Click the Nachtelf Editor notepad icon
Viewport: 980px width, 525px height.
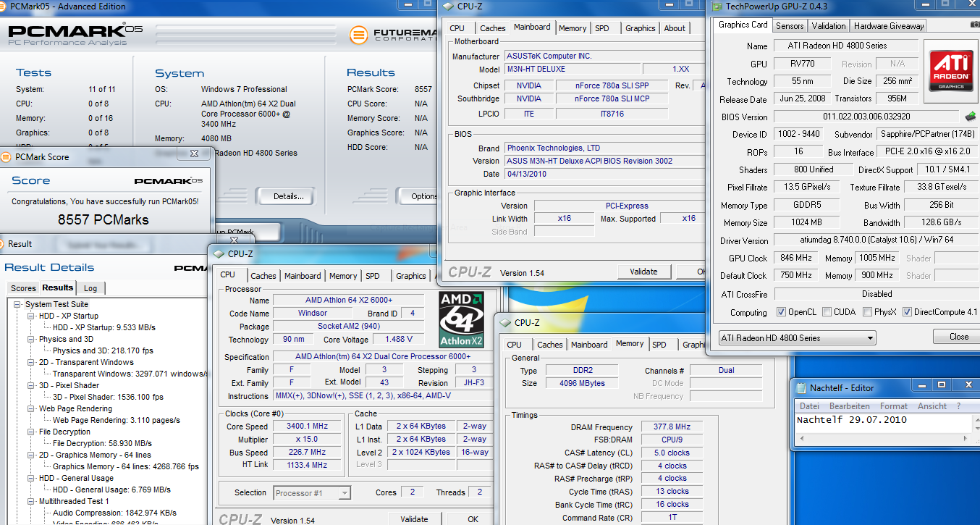(800, 387)
